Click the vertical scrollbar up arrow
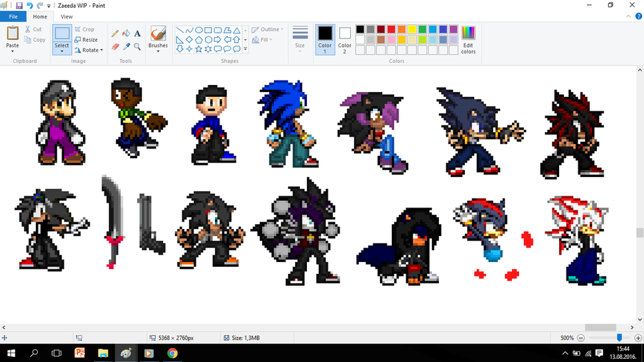 [640, 69]
